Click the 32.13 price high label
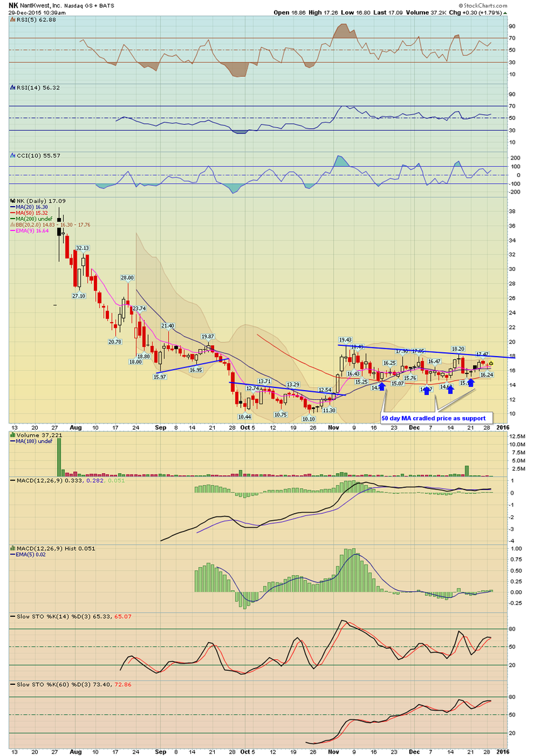Viewport: 534px width, 756px height. click(82, 248)
